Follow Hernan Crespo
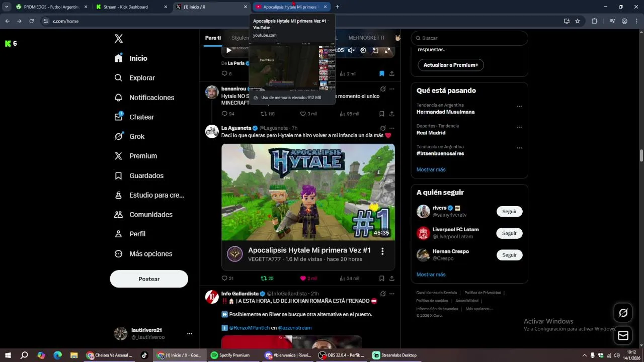This screenshot has height=362, width=644. (x=510, y=255)
